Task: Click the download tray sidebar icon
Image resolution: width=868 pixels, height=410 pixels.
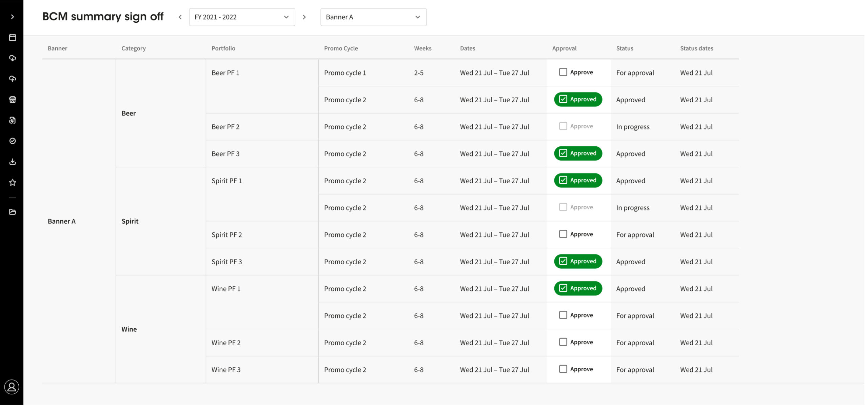Action: click(13, 161)
